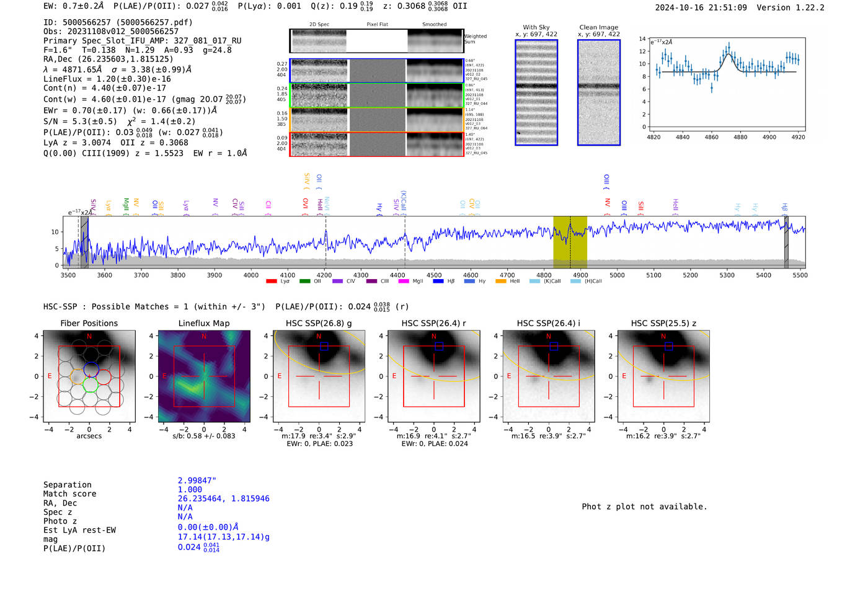868x591 pixels.
Task: Click the Phot z plot not available text
Action: (644, 507)
